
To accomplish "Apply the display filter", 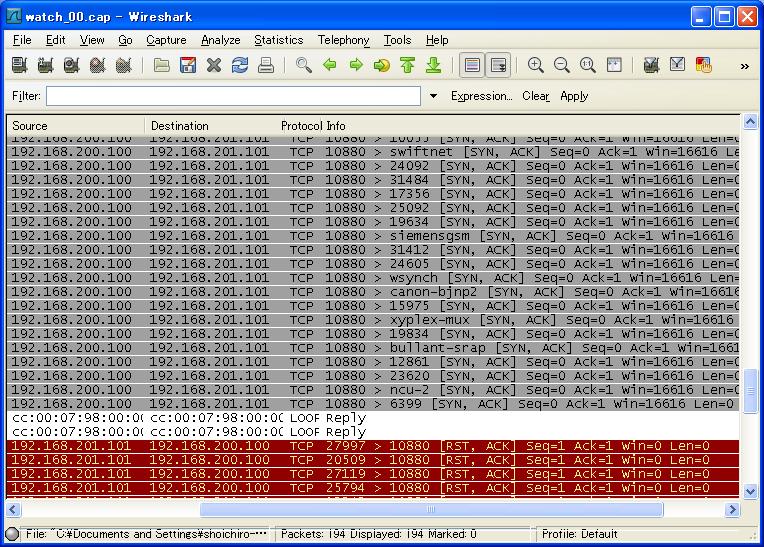I will [574, 96].
